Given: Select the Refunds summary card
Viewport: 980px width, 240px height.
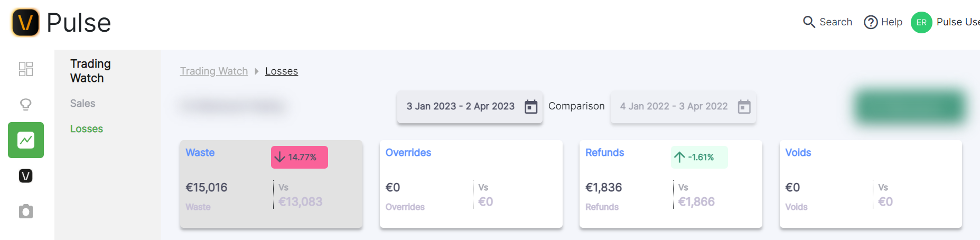Looking at the screenshot, I should point(670,184).
